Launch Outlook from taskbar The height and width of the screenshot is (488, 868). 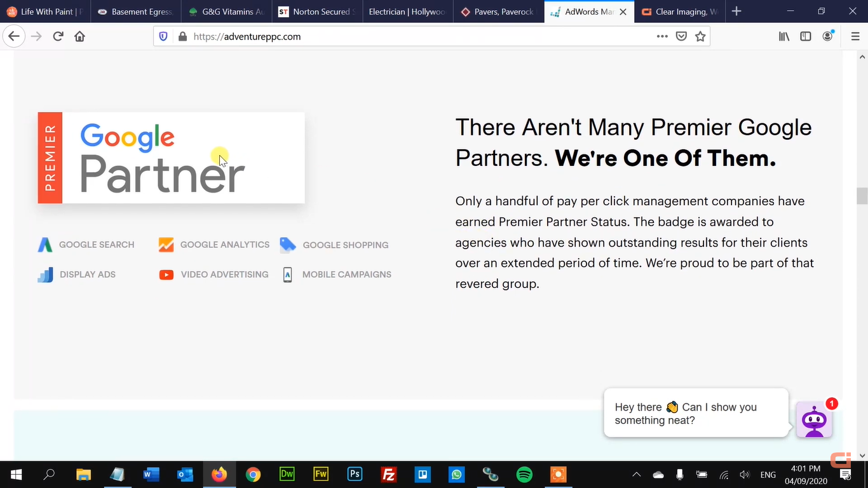pos(185,475)
